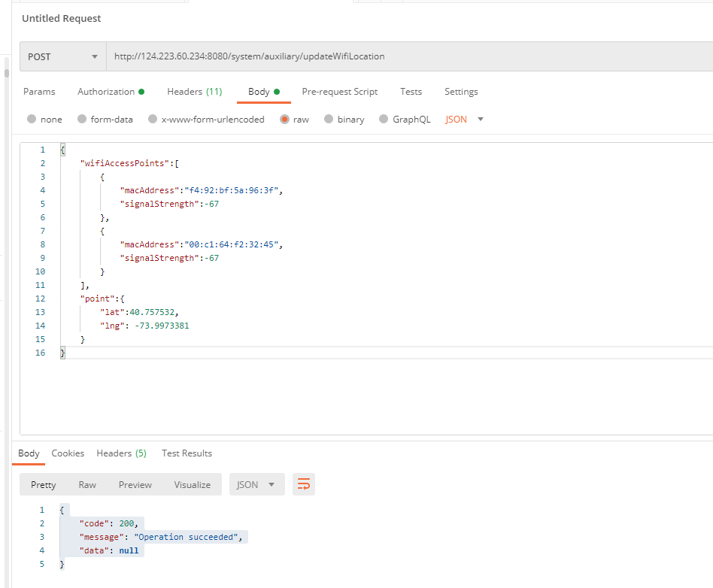713x588 pixels.
Task: Select the binary body radio option
Action: [329, 120]
